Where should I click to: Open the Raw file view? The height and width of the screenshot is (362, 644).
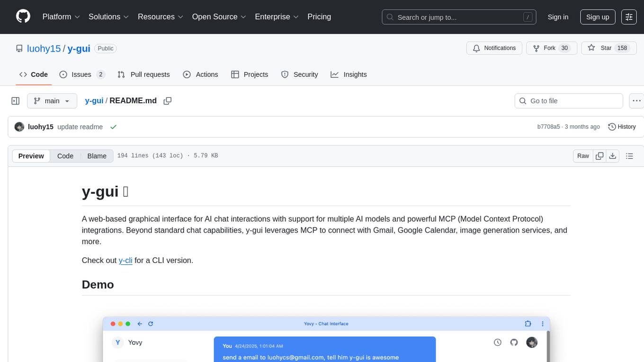(x=583, y=156)
